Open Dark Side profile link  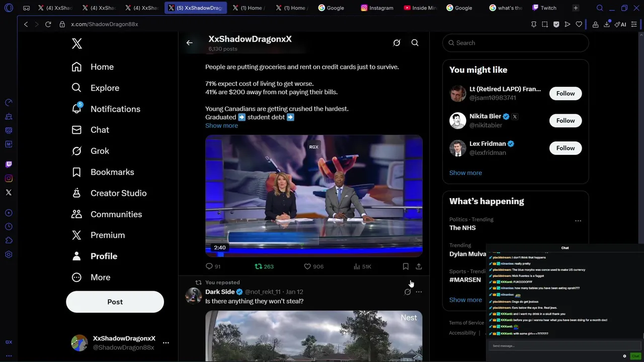220,292
